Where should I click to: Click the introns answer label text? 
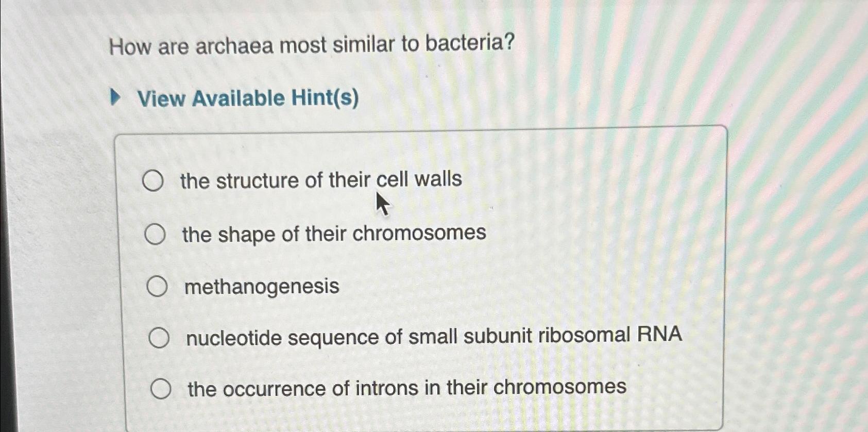tap(405, 387)
